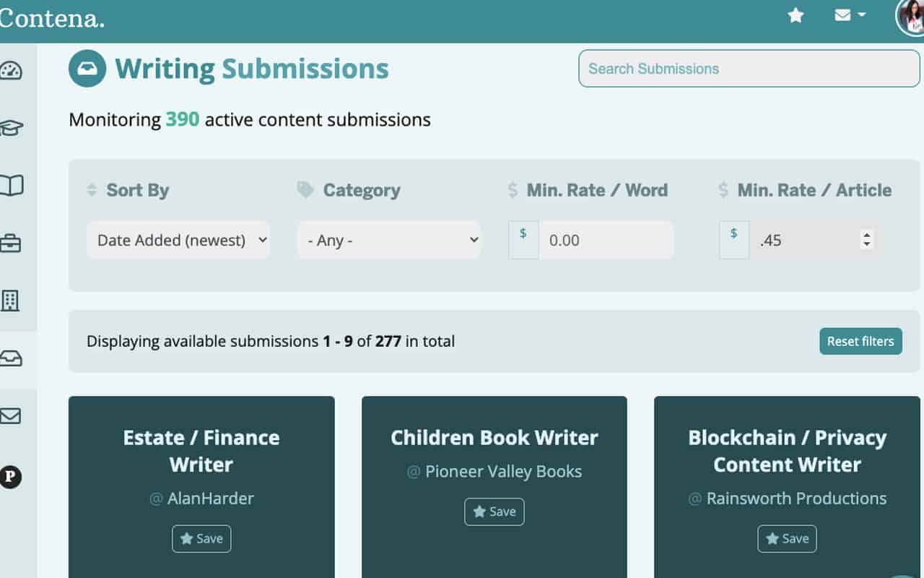Expand the Category dropdown showing Any
The image size is (924, 578).
(x=389, y=240)
